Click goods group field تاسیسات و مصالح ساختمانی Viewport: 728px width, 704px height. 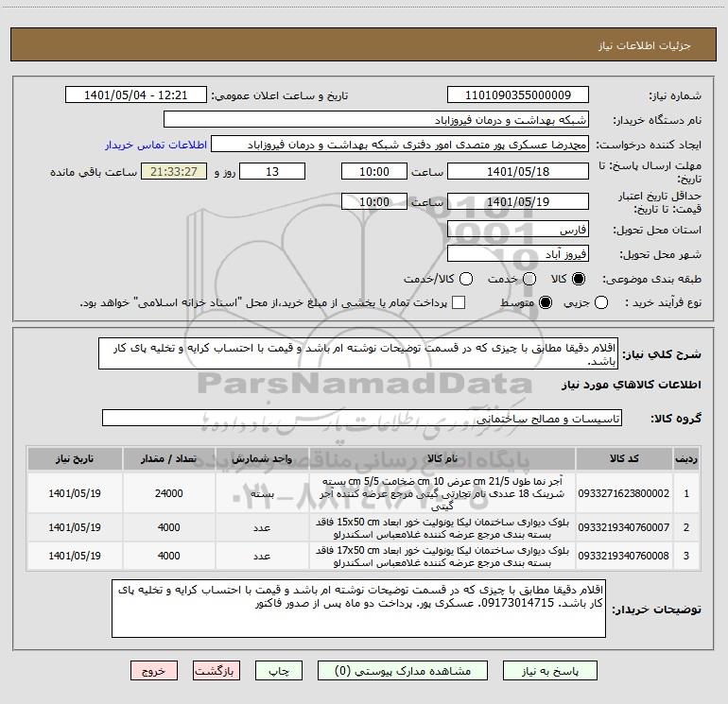pos(362,418)
